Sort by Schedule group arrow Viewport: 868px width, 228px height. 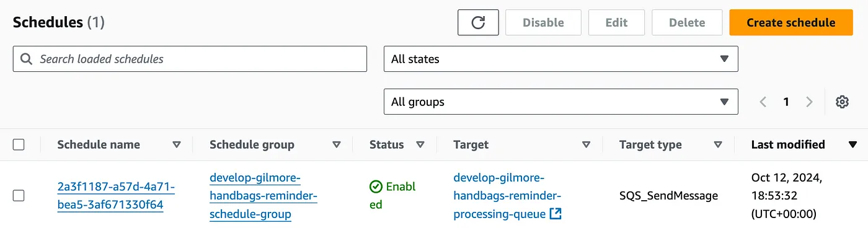tap(337, 145)
